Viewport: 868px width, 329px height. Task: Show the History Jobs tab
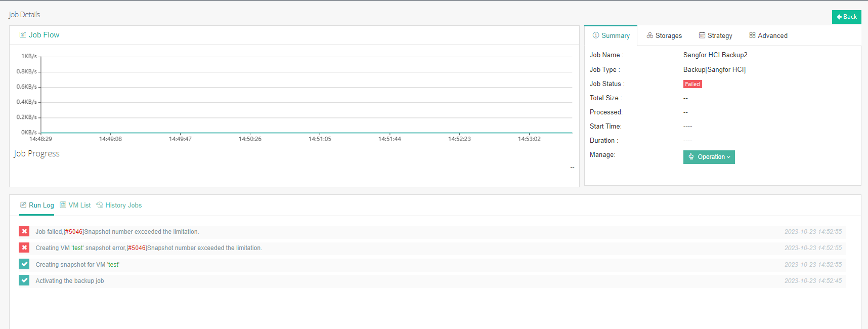tap(119, 205)
